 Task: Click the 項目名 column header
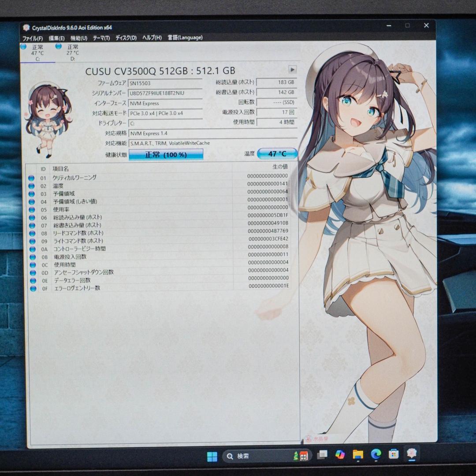[61, 169]
